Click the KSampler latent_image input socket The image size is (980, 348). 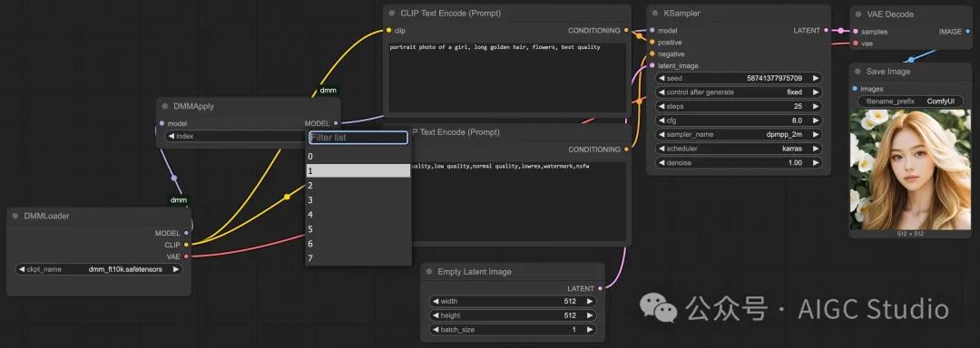[652, 65]
